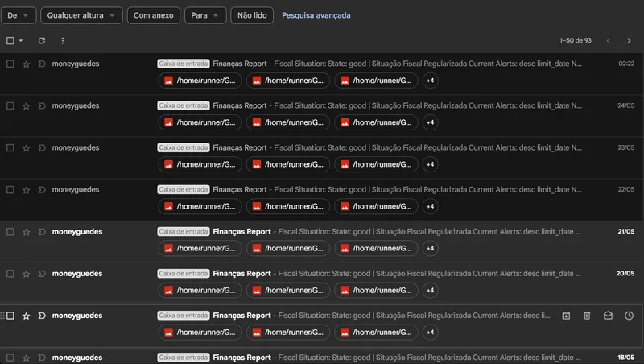This screenshot has width=644, height=364.
Task: Open first image attachment of 02:22 email
Action: coord(200,81)
